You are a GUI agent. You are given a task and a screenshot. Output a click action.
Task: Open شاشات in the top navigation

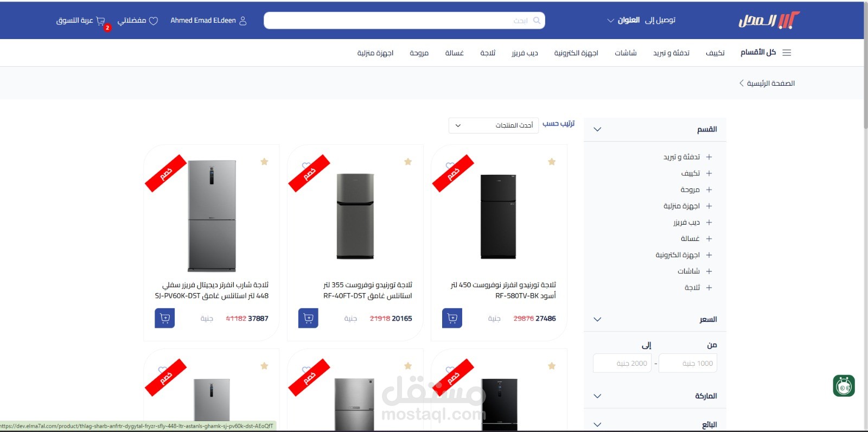(626, 53)
